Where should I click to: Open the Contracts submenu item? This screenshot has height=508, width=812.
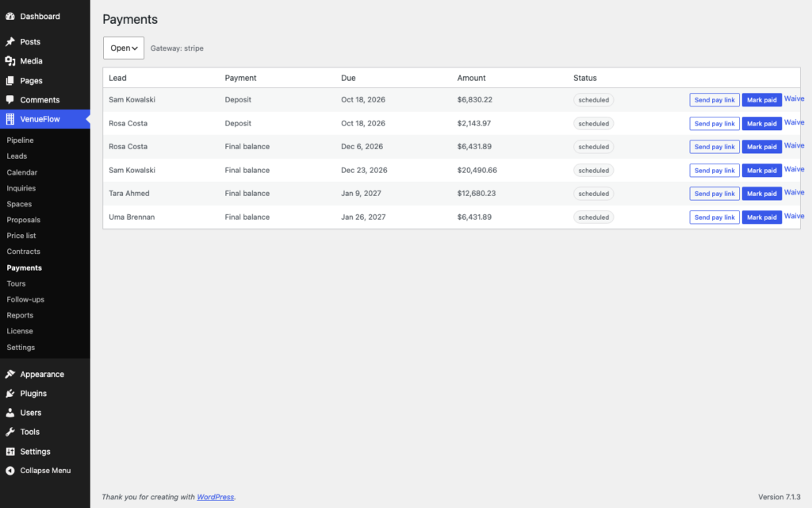[23, 252]
